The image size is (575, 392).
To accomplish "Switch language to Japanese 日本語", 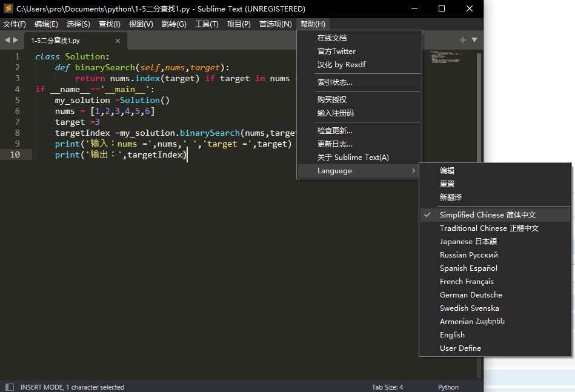I will click(x=495, y=241).
